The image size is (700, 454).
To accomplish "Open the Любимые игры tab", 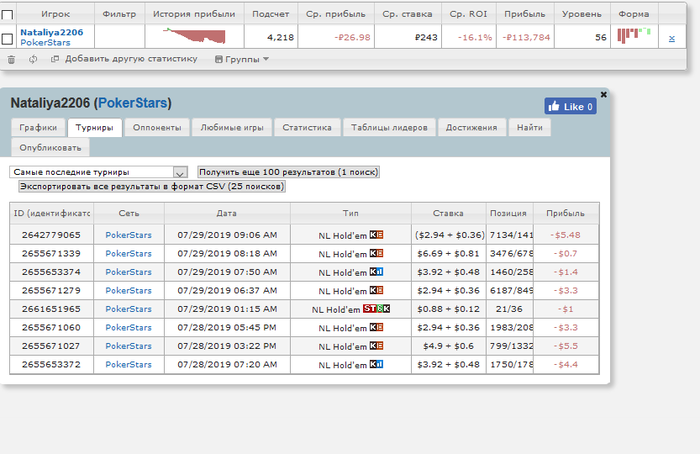I will (232, 128).
